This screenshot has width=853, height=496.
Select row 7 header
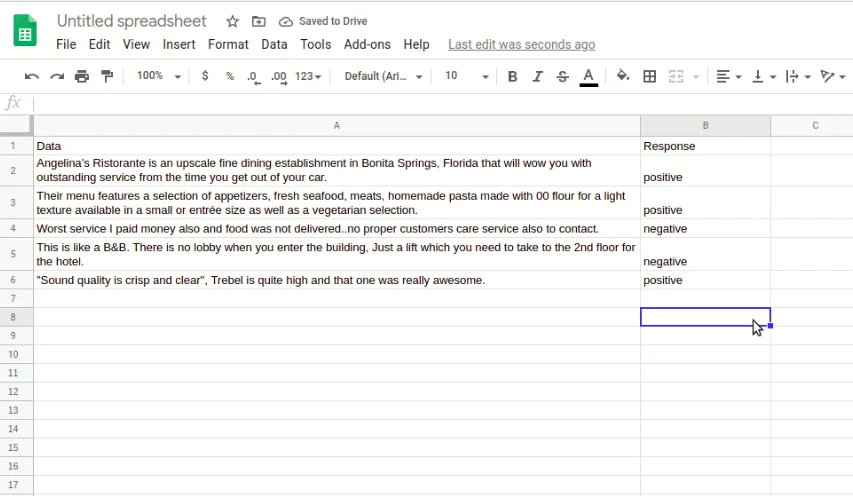tap(16, 298)
